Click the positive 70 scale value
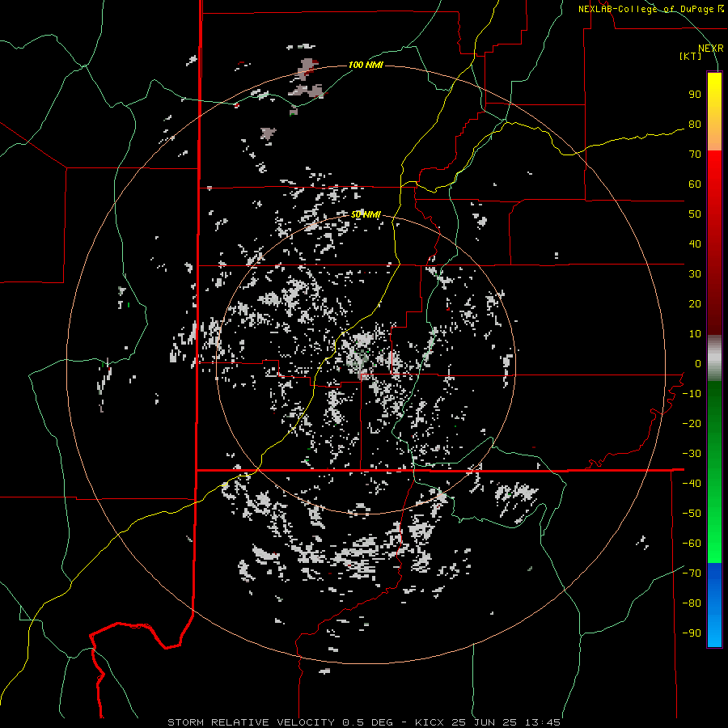Screen dimensions: 728x728 pyautogui.click(x=695, y=154)
